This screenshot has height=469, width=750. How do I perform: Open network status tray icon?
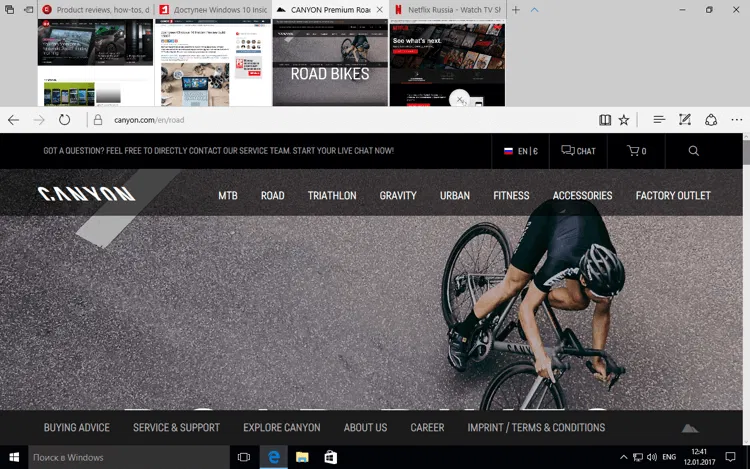[638, 458]
